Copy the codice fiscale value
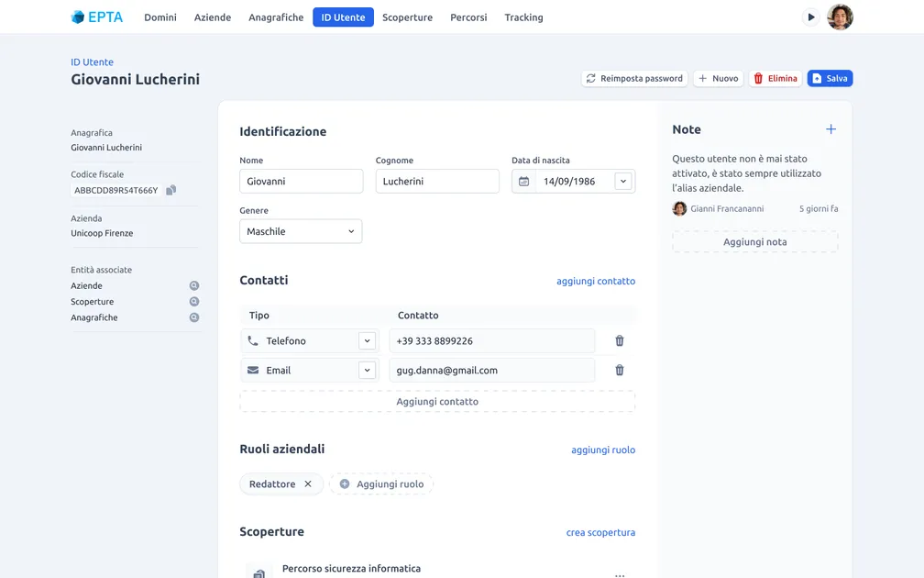The width and height of the screenshot is (924, 578). coord(171,191)
